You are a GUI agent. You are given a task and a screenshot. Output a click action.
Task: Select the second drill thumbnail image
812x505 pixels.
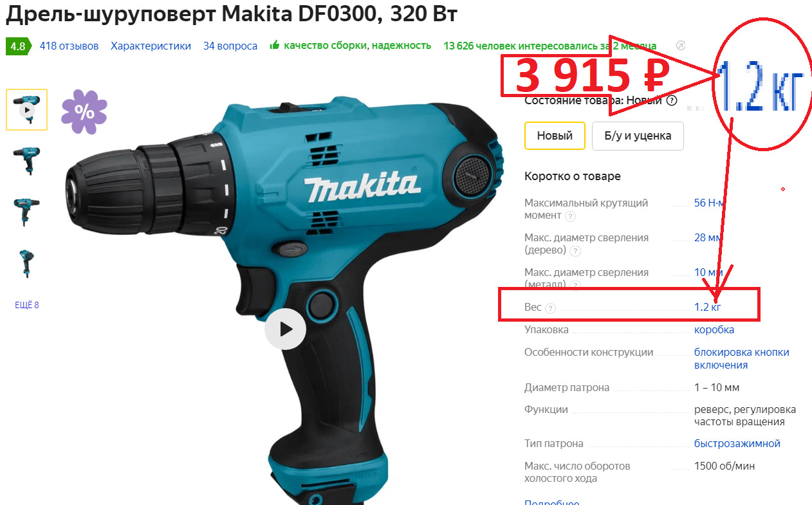26,160
